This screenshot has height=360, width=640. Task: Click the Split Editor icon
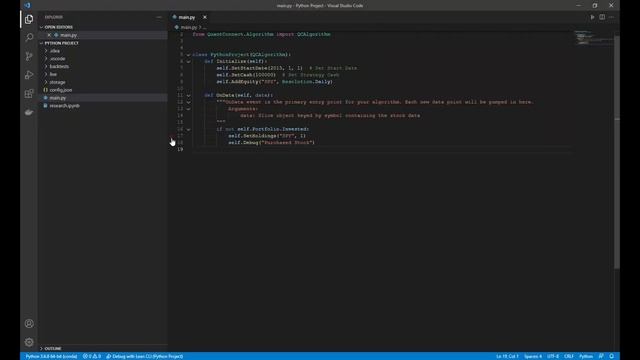(602, 17)
